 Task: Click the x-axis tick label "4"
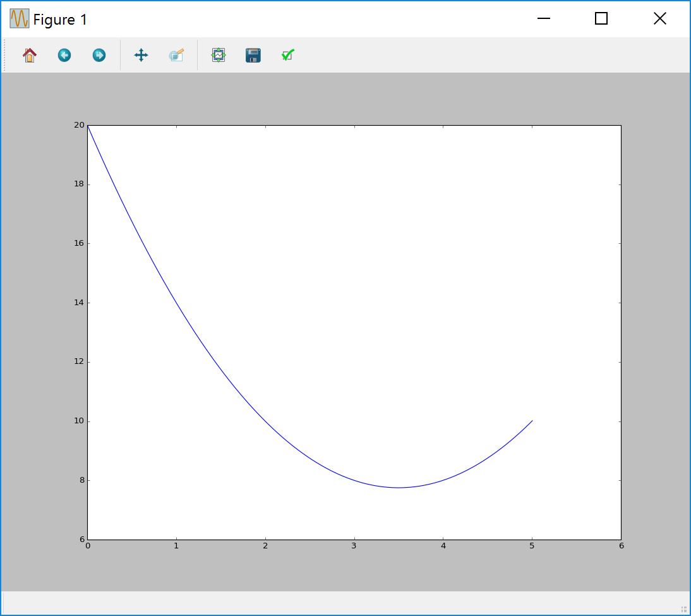click(x=443, y=546)
